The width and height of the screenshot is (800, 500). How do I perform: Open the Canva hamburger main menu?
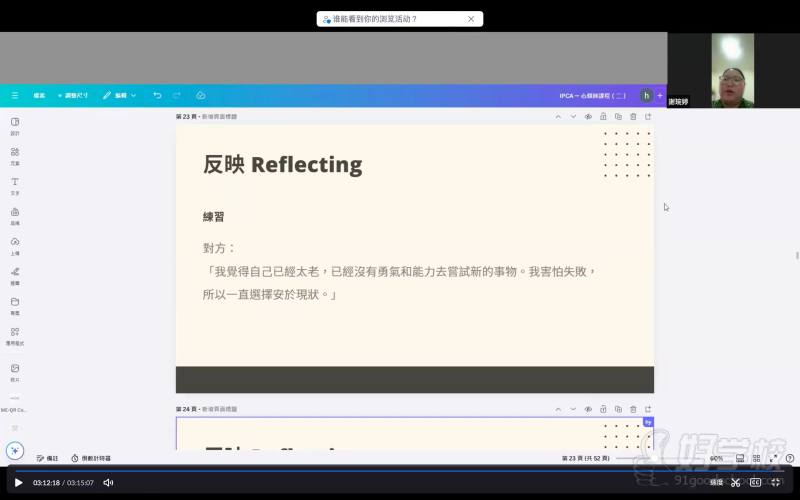click(15, 95)
